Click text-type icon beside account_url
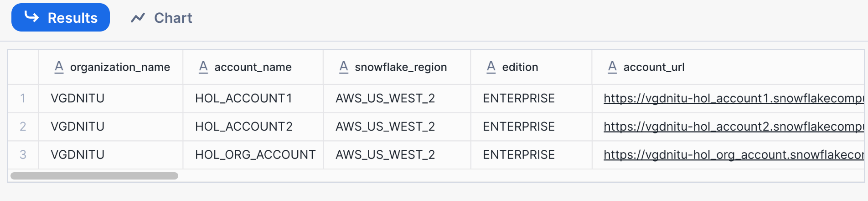 (612, 67)
